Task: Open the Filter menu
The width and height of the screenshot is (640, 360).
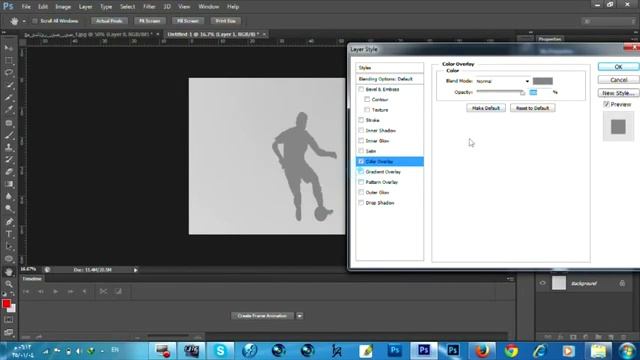Action: [149, 7]
